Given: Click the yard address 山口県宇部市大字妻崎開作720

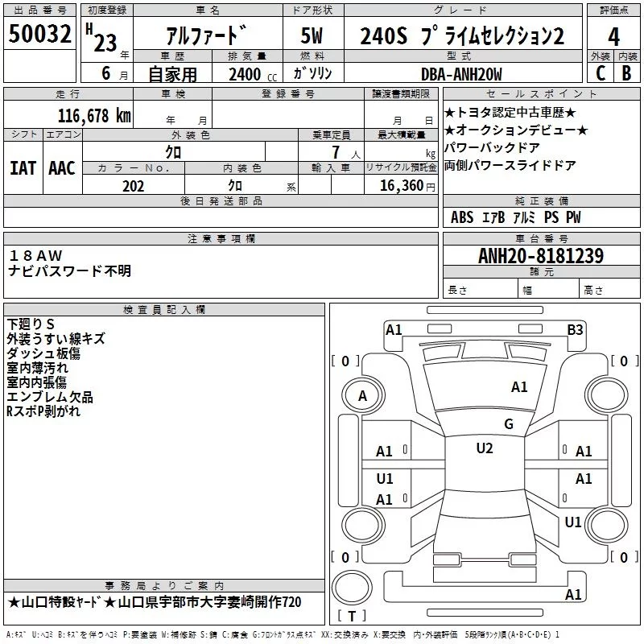Looking at the screenshot, I should click(209, 602).
